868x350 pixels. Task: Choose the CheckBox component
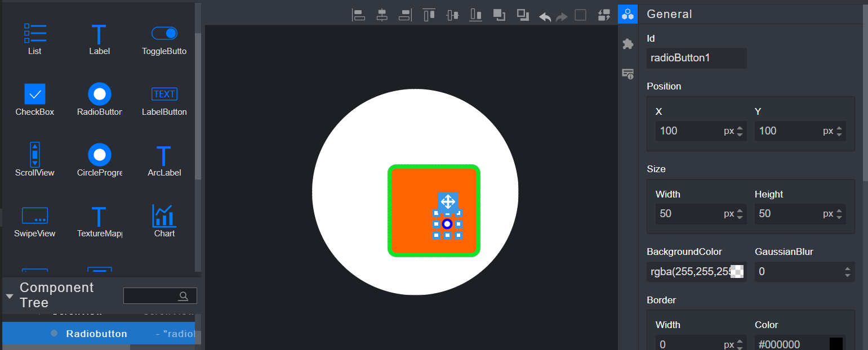click(x=35, y=100)
